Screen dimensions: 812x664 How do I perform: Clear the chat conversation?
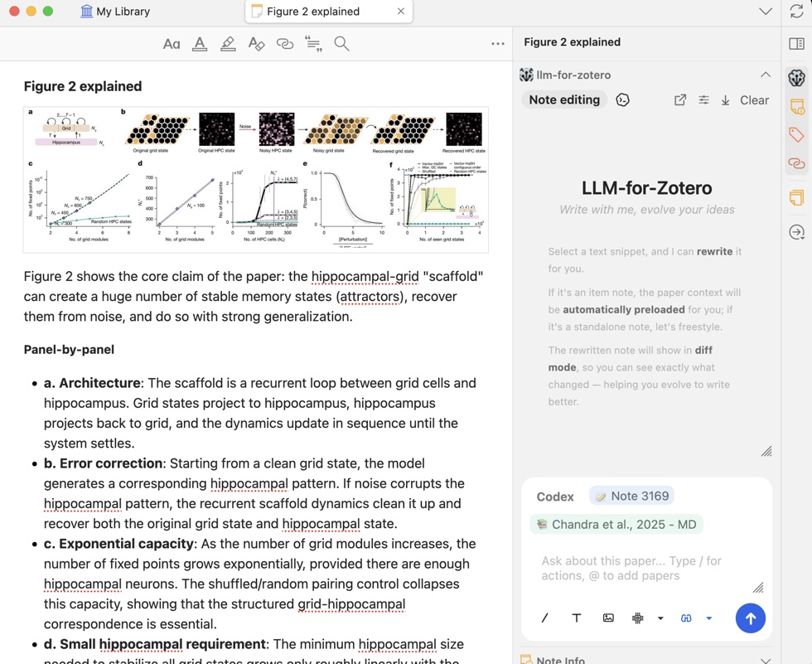tap(754, 100)
